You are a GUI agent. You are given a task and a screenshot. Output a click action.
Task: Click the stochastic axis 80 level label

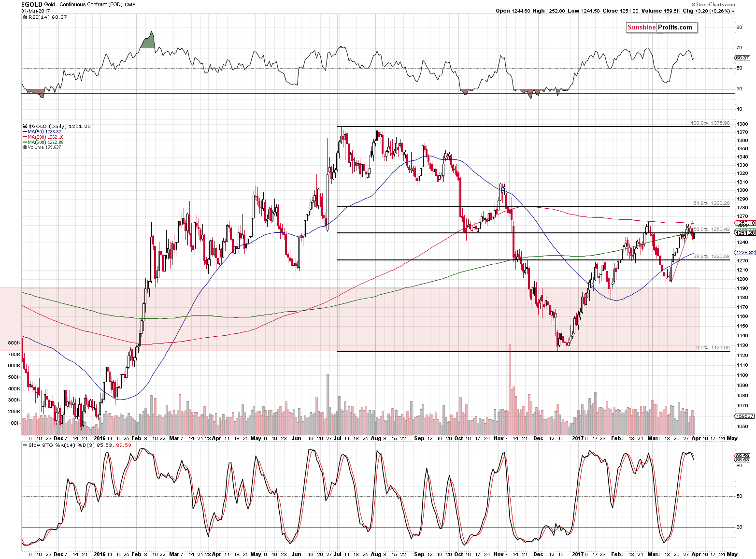(x=739, y=466)
